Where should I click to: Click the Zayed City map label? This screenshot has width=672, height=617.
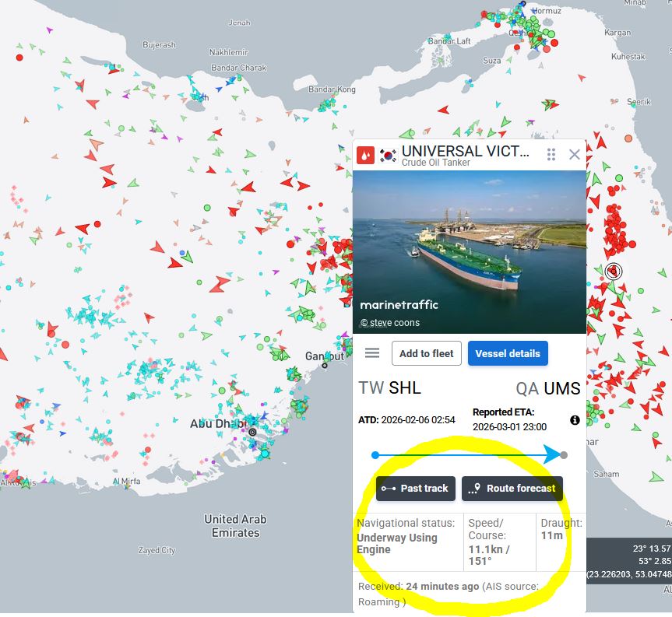click(157, 550)
